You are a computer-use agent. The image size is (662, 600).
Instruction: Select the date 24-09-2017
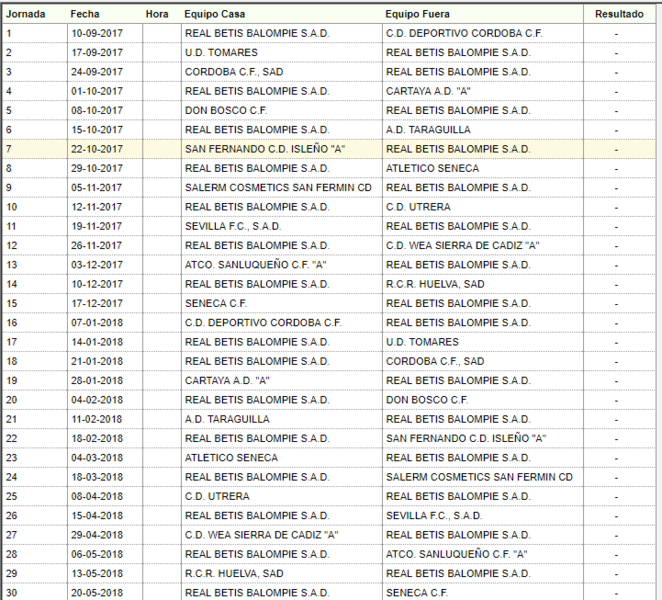coord(97,72)
